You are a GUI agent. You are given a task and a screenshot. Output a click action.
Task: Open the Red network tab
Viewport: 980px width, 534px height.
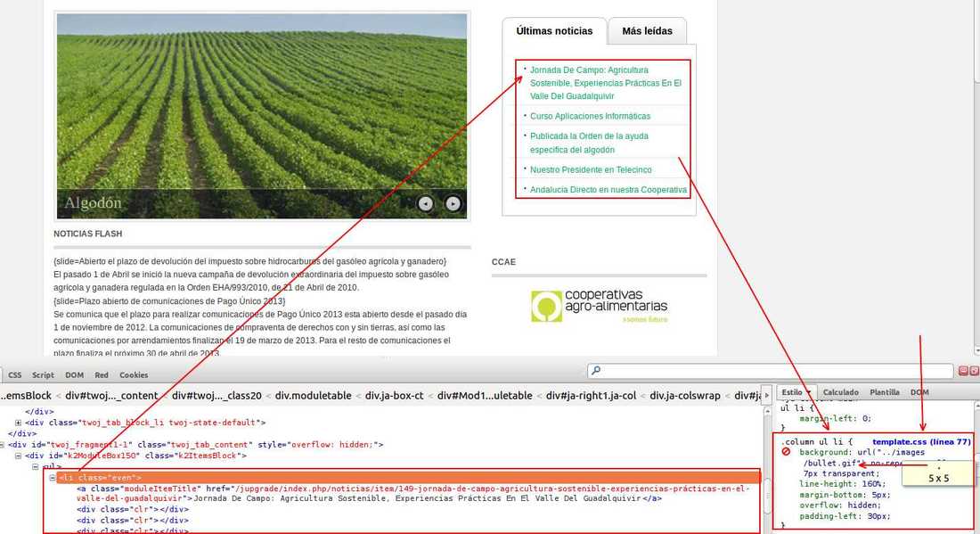point(102,375)
